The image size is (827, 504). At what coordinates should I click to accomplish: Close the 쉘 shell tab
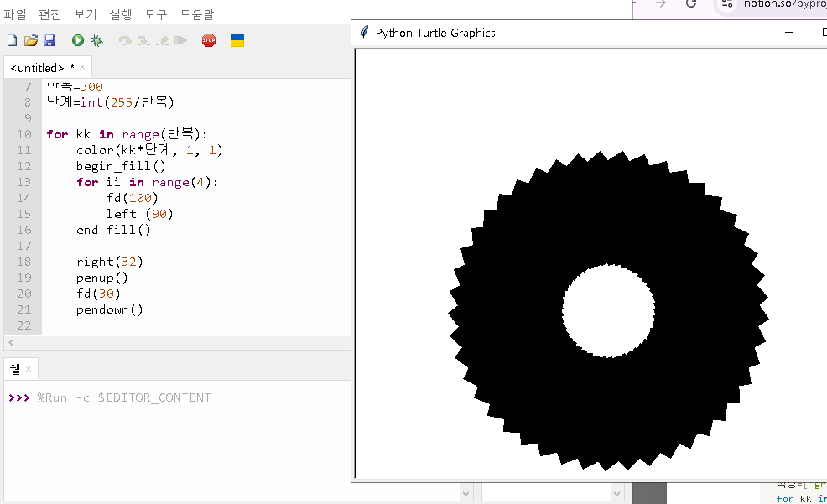click(x=29, y=369)
